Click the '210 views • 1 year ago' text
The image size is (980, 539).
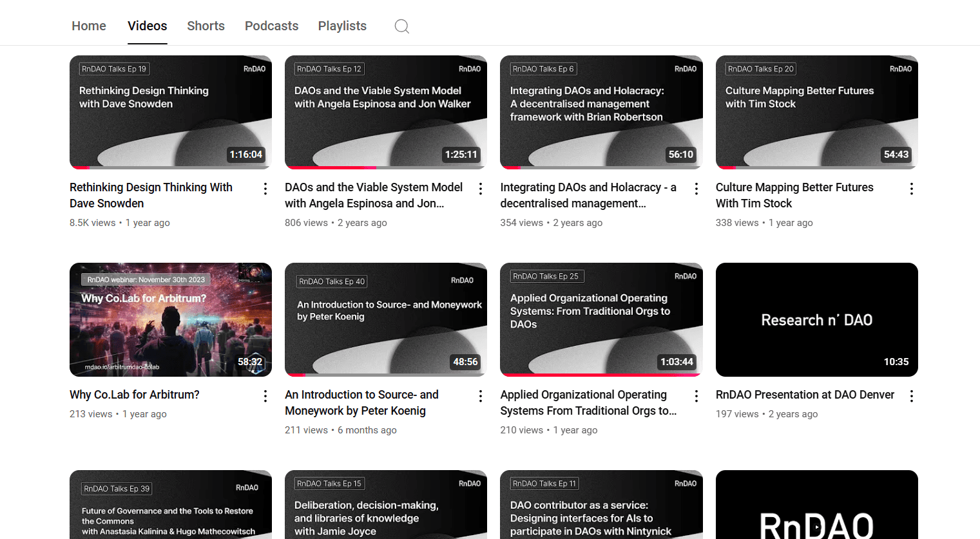pyautogui.click(x=549, y=430)
